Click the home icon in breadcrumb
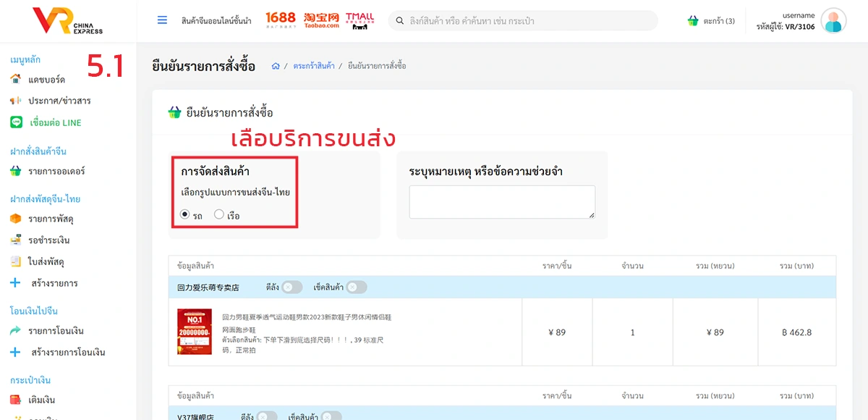 276,66
